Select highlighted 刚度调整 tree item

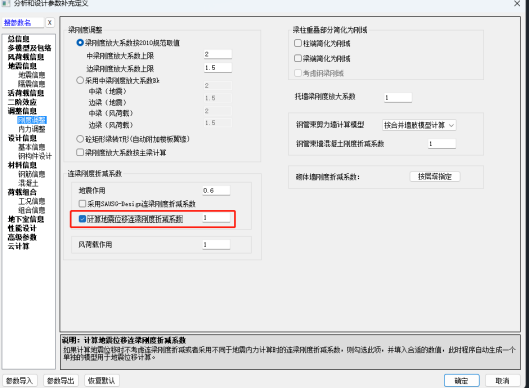[x=32, y=120]
